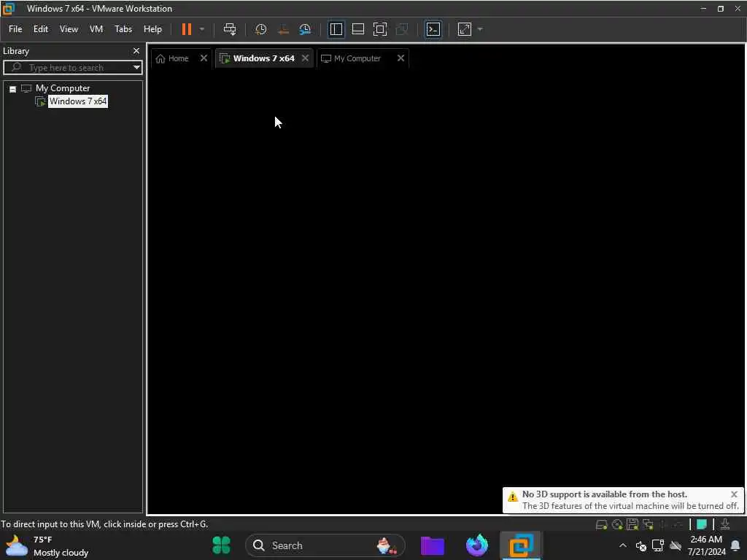This screenshot has width=747, height=560.
Task: Toggle the thumbnail bar view
Action: [x=357, y=29]
